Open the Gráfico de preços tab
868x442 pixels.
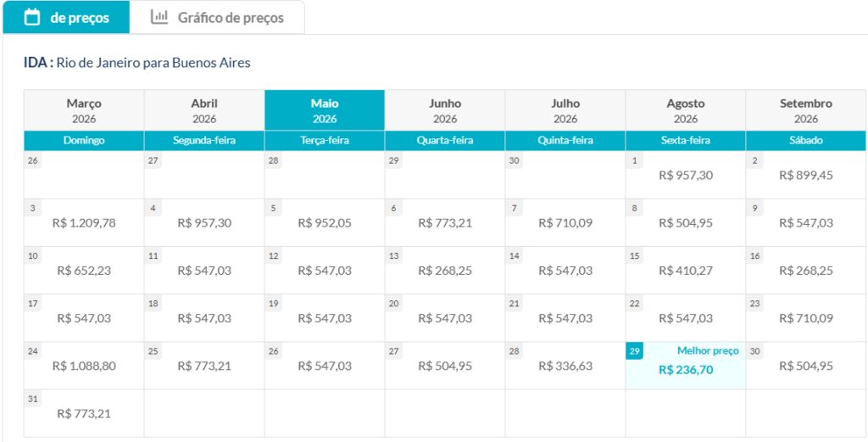point(230,17)
